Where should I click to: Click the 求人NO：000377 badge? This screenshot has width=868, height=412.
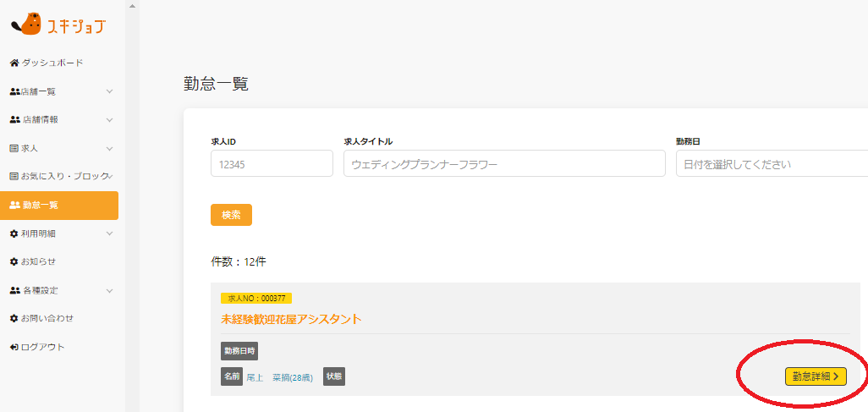point(256,299)
